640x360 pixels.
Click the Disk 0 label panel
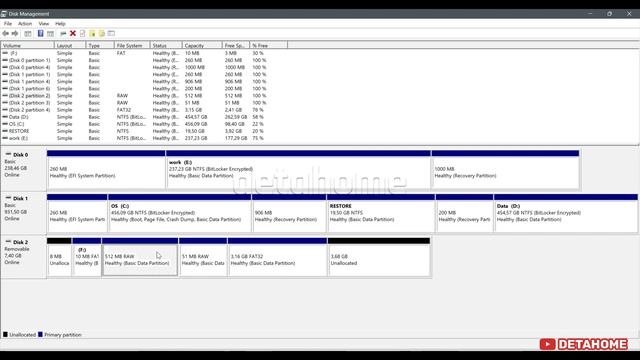pyautogui.click(x=23, y=169)
